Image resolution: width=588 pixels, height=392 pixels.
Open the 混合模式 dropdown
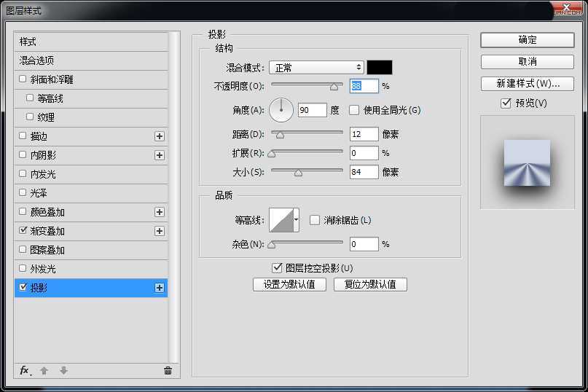click(x=316, y=68)
